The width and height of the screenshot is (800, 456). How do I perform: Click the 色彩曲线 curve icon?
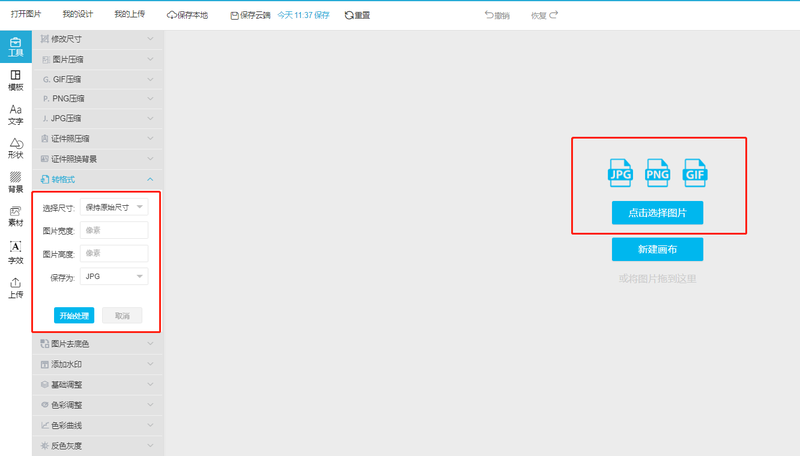(44, 425)
